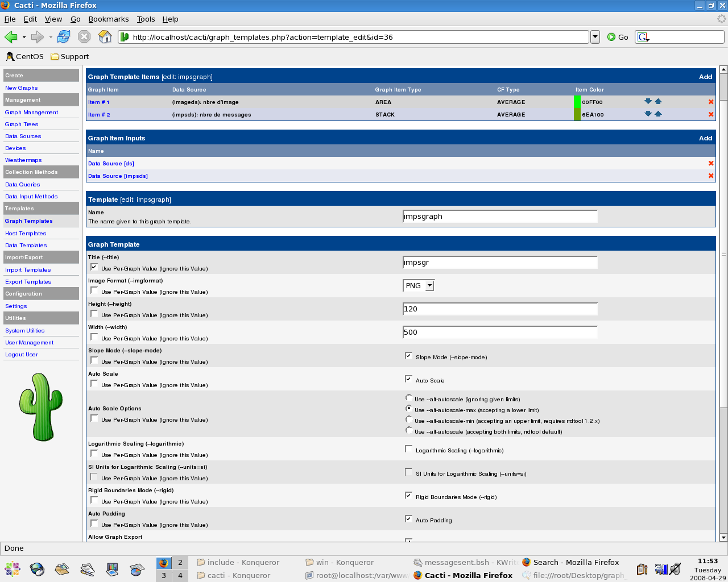Move Item # 2 up with the arrow

[658, 114]
